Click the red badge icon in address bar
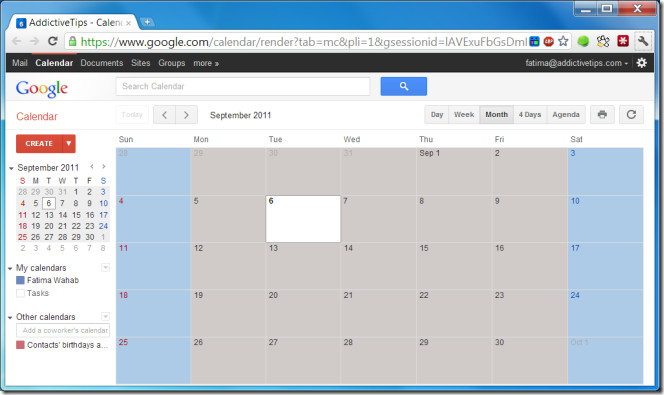The height and width of the screenshot is (395, 664). pos(549,41)
